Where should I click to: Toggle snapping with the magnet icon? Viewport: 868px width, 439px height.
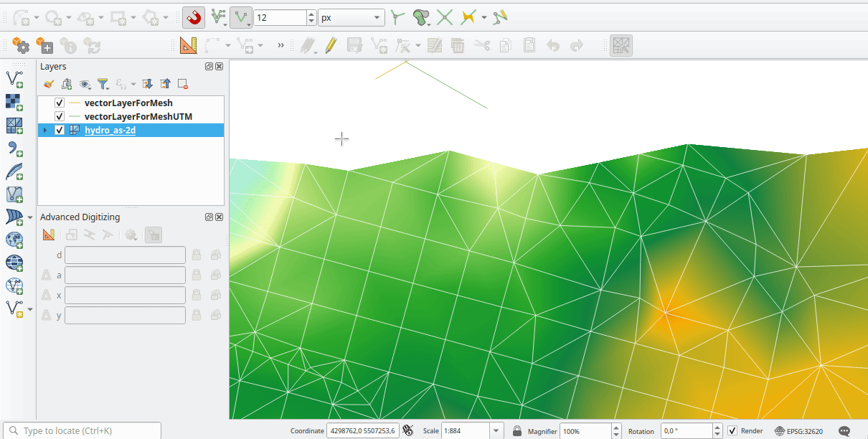(x=193, y=17)
